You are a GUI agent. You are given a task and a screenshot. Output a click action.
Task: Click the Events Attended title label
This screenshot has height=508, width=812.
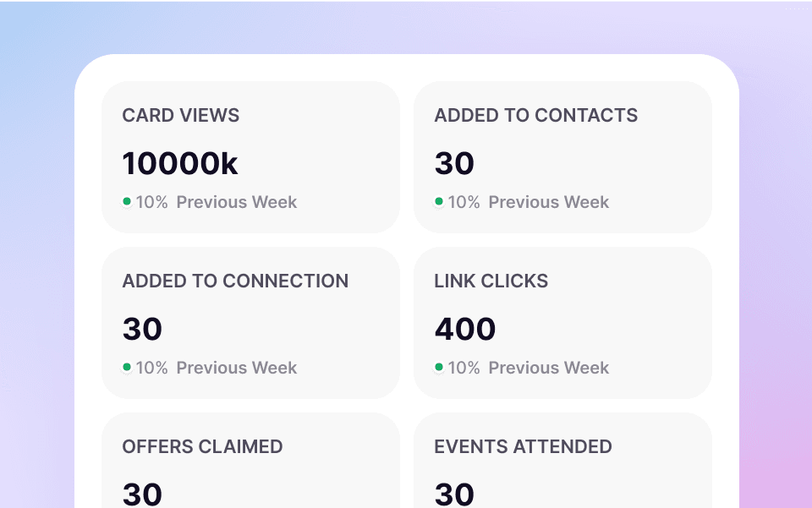(523, 447)
